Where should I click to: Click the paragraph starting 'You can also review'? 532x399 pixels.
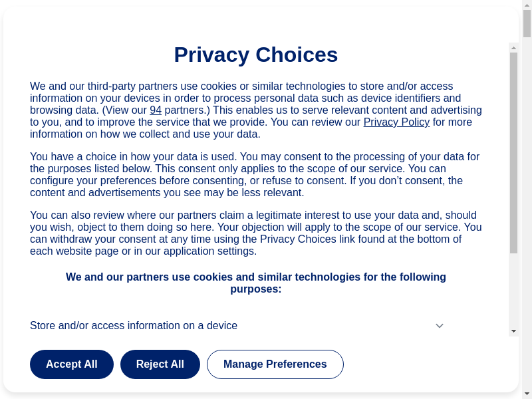pyautogui.click(x=256, y=233)
